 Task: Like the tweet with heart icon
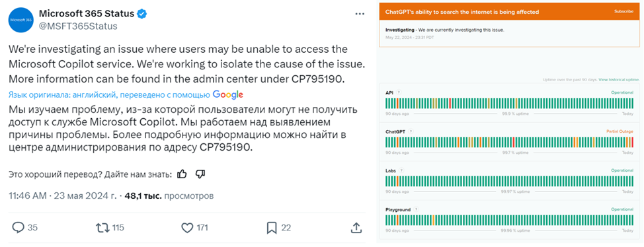coord(187,227)
